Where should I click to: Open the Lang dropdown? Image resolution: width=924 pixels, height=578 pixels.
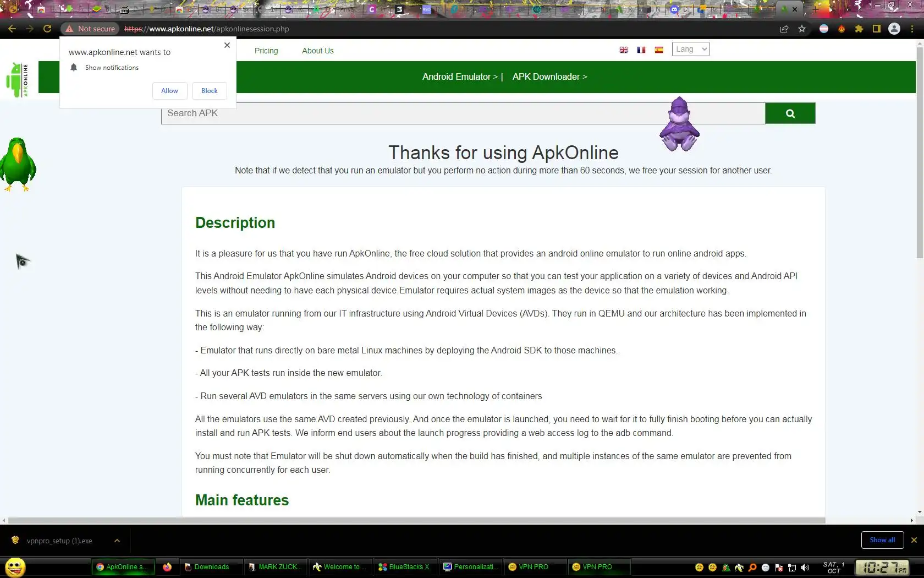tap(690, 49)
